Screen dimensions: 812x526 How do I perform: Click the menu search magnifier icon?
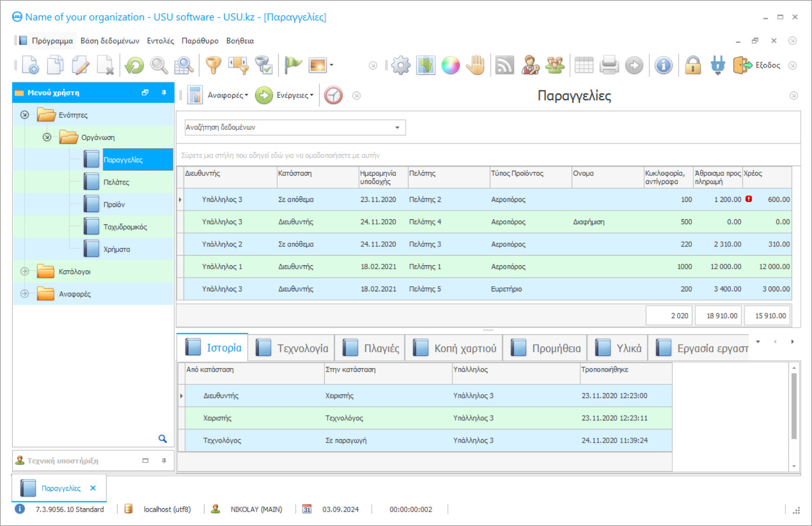point(163,439)
